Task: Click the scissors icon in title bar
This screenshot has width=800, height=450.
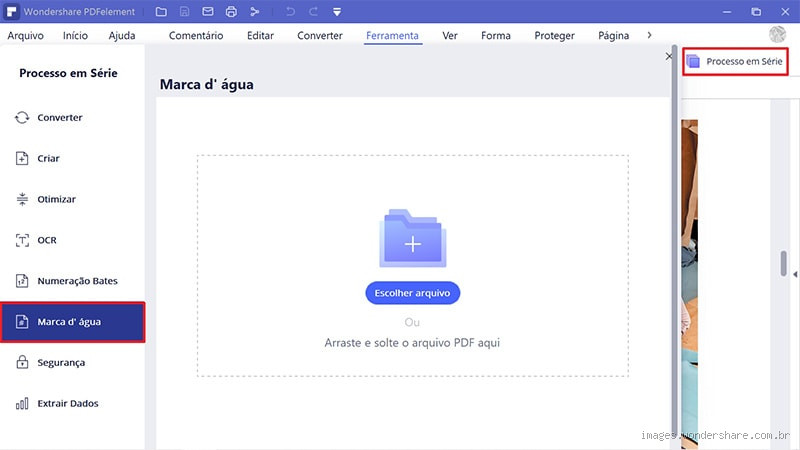Action: click(x=255, y=12)
